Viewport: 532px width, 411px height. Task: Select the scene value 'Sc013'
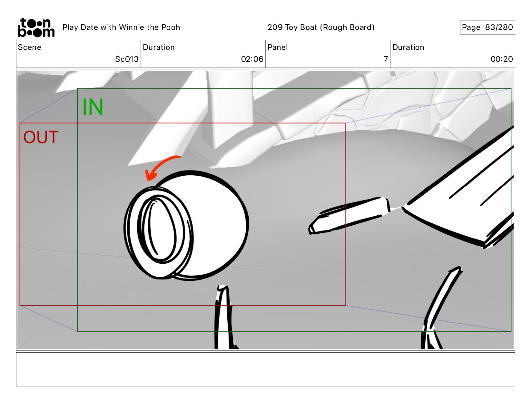point(127,59)
